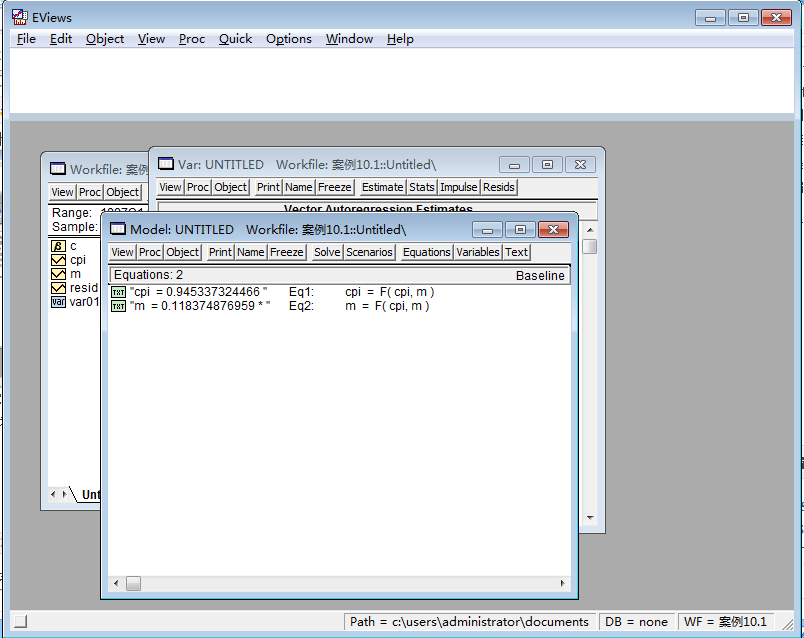Click horizontal scrollbar thumb in Model window
Screen dimensions: 804x638
click(133, 584)
